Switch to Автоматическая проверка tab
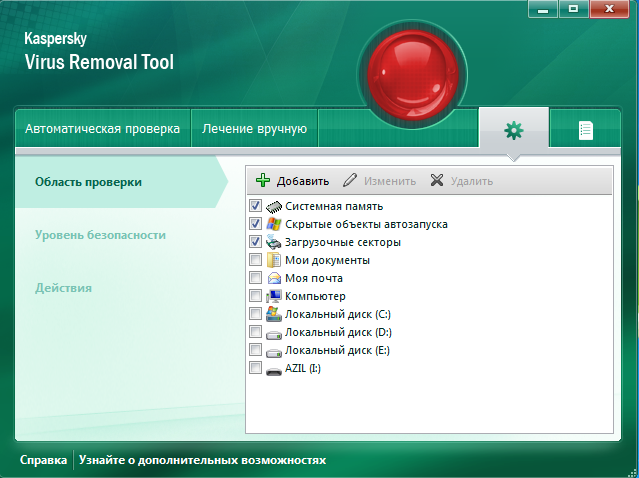Image resolution: width=639 pixels, height=478 pixels. tap(103, 128)
